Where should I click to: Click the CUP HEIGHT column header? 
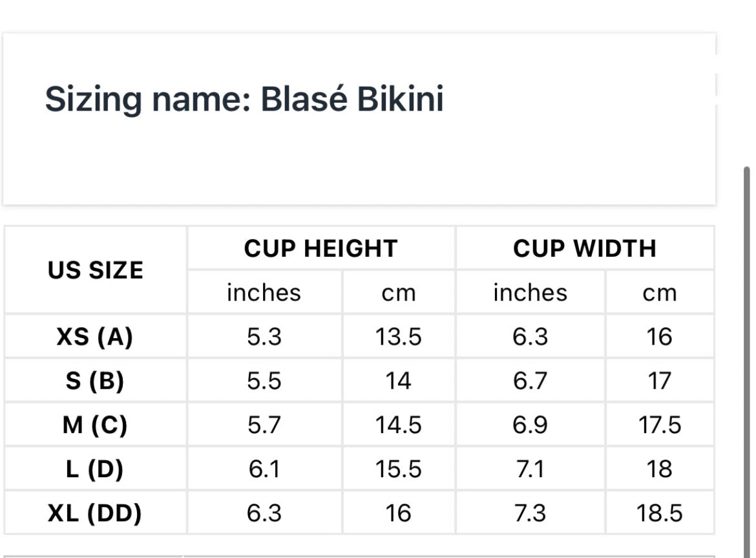pos(320,248)
